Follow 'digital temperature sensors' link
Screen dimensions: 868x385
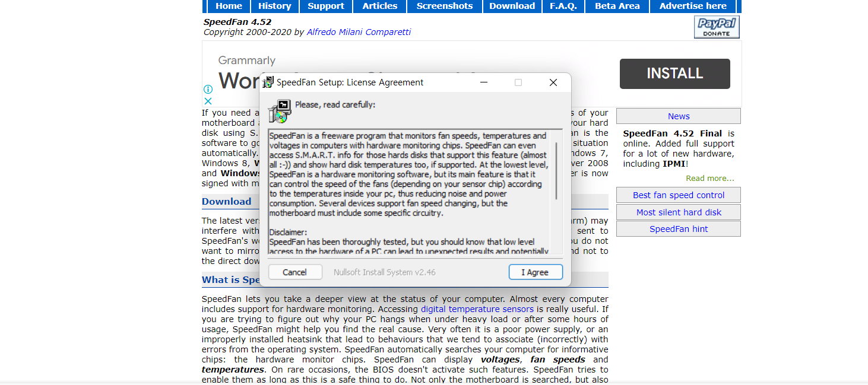(x=477, y=309)
